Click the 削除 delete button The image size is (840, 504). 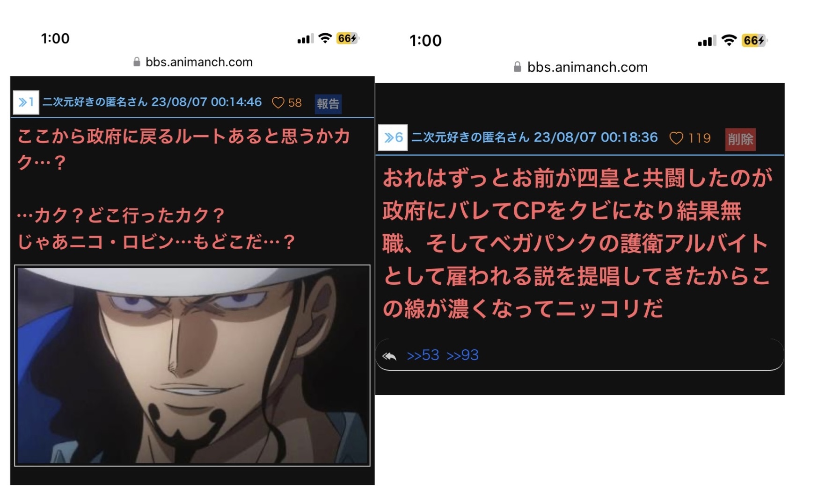(740, 139)
